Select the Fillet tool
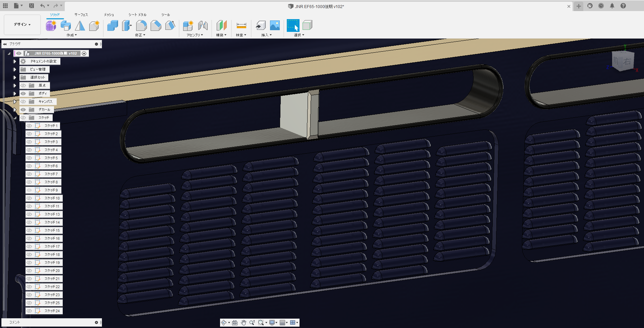 141,25
